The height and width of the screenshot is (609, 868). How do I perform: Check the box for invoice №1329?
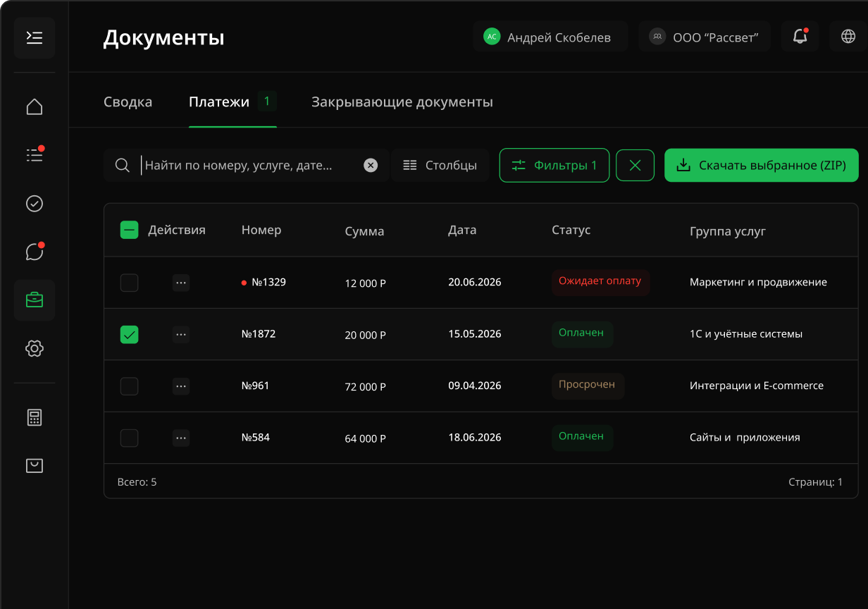pyautogui.click(x=129, y=283)
